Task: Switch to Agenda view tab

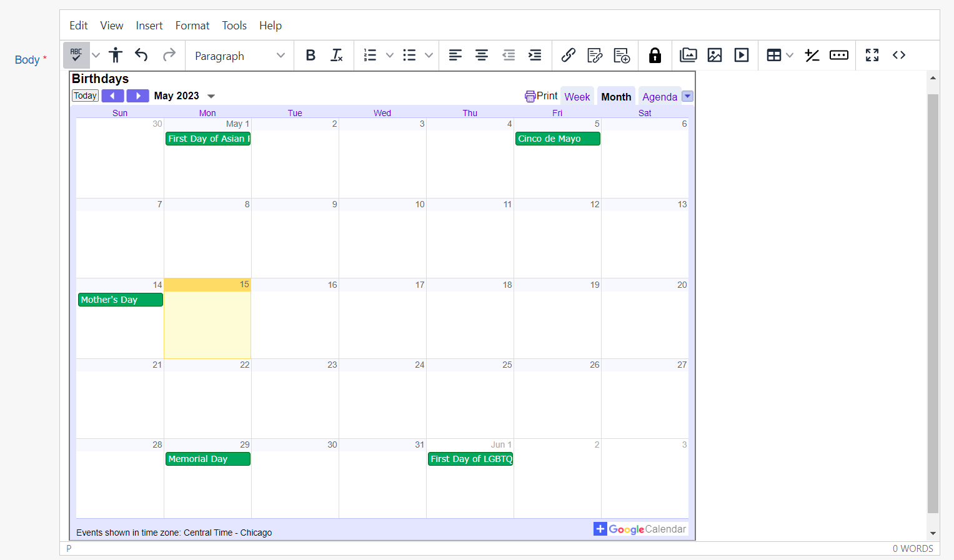Action: pos(660,97)
